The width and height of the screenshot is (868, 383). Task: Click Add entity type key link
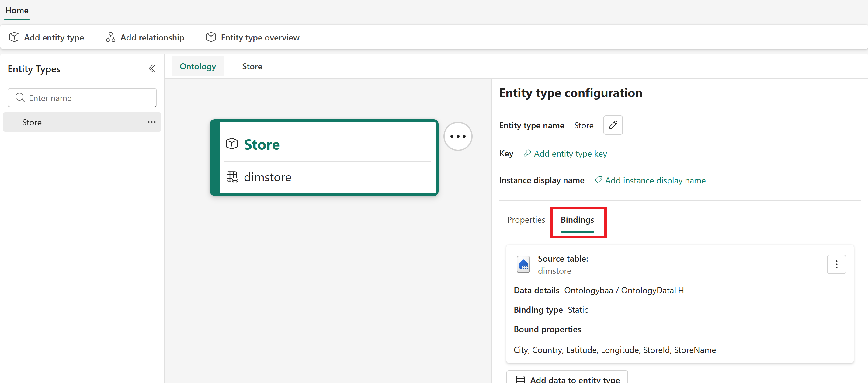570,154
